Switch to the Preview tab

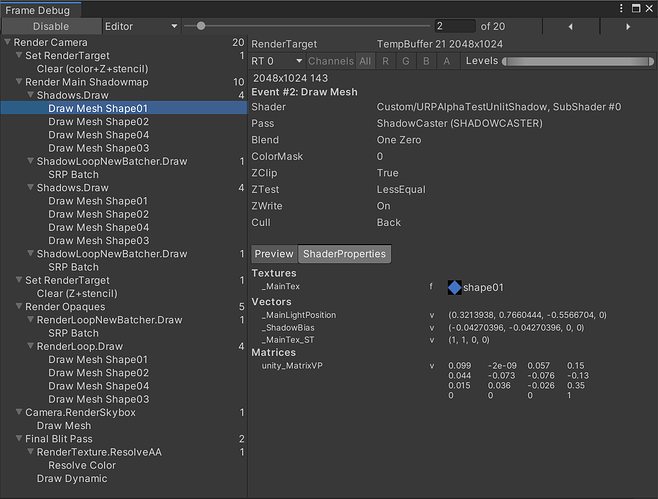coord(274,254)
